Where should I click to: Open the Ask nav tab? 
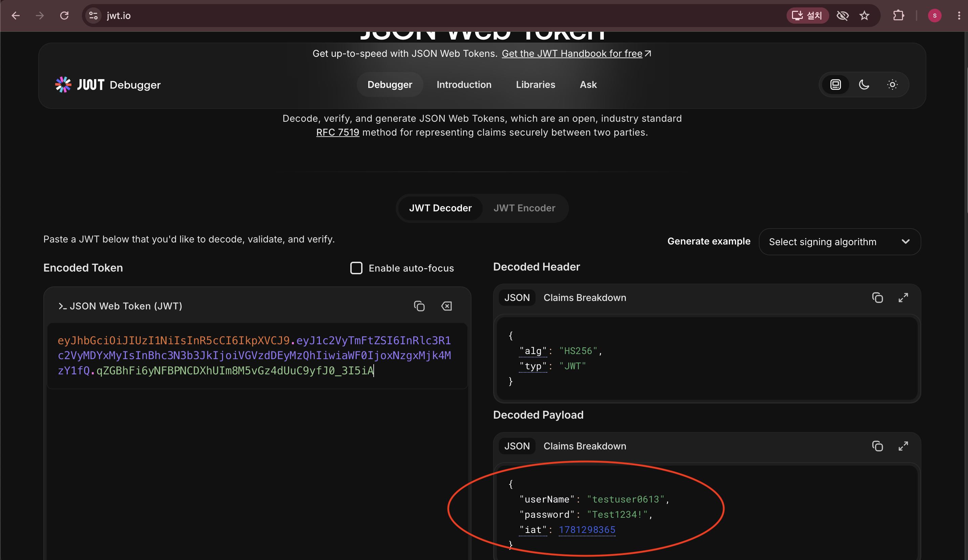click(x=588, y=85)
